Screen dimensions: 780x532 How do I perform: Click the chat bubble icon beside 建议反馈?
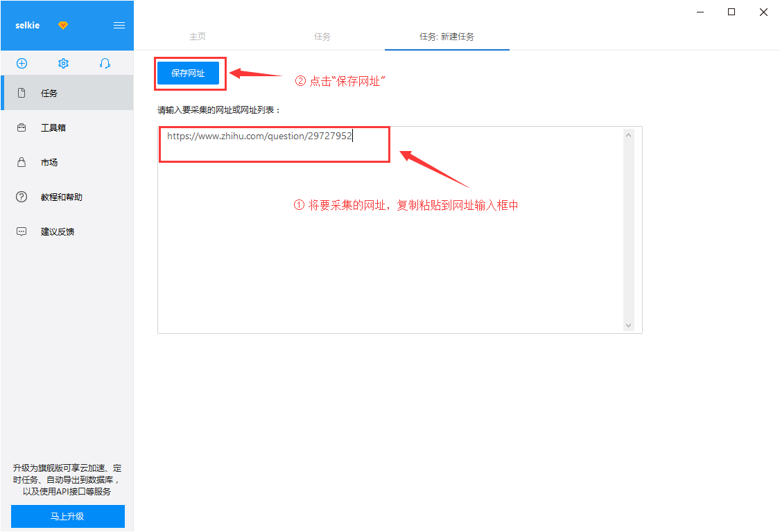click(x=21, y=231)
